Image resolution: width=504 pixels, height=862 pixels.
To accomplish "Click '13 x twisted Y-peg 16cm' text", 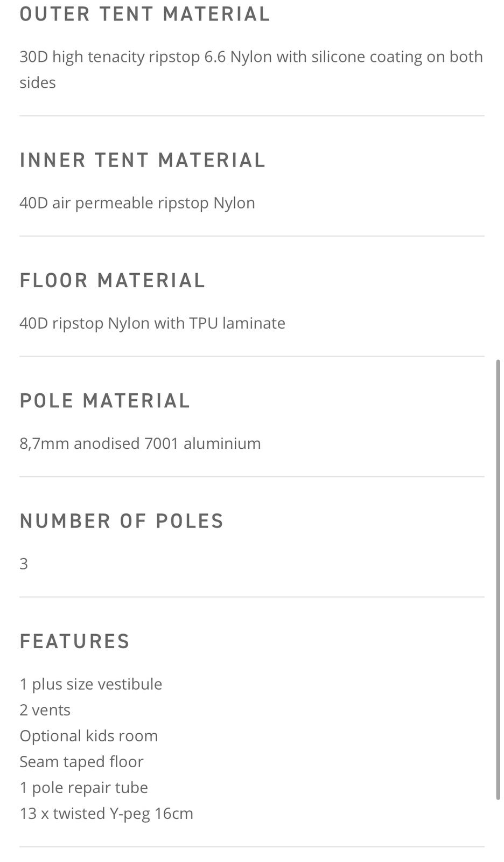I will point(106,814).
